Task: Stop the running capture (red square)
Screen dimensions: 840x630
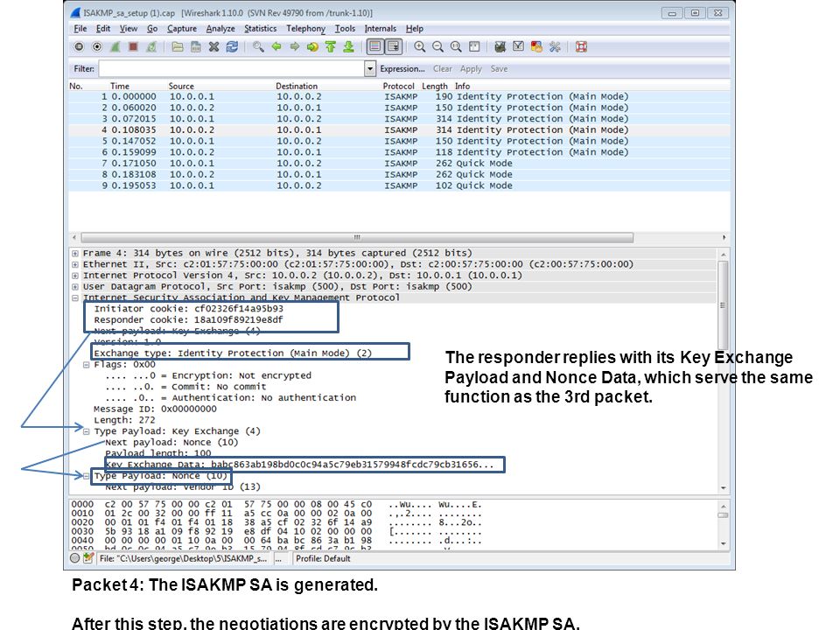Action: click(133, 47)
